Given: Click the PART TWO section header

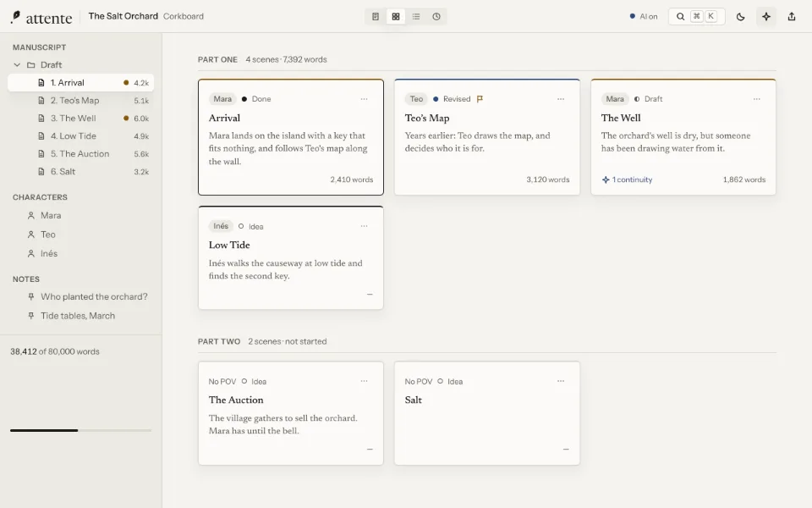Looking at the screenshot, I should pos(219,341).
